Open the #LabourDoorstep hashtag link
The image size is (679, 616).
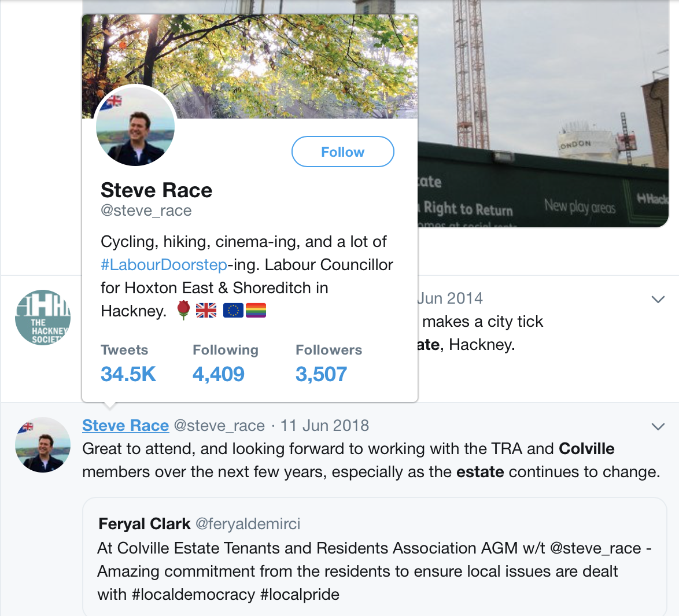point(164,265)
